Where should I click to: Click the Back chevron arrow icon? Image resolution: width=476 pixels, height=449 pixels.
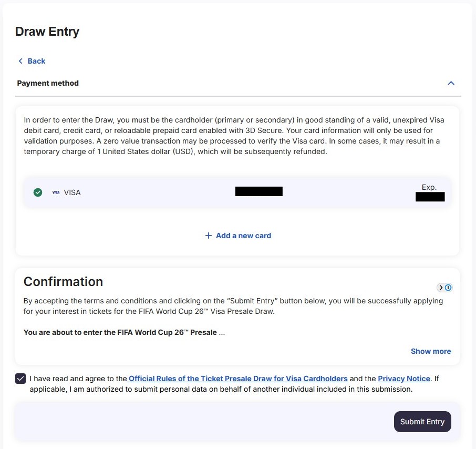point(20,61)
